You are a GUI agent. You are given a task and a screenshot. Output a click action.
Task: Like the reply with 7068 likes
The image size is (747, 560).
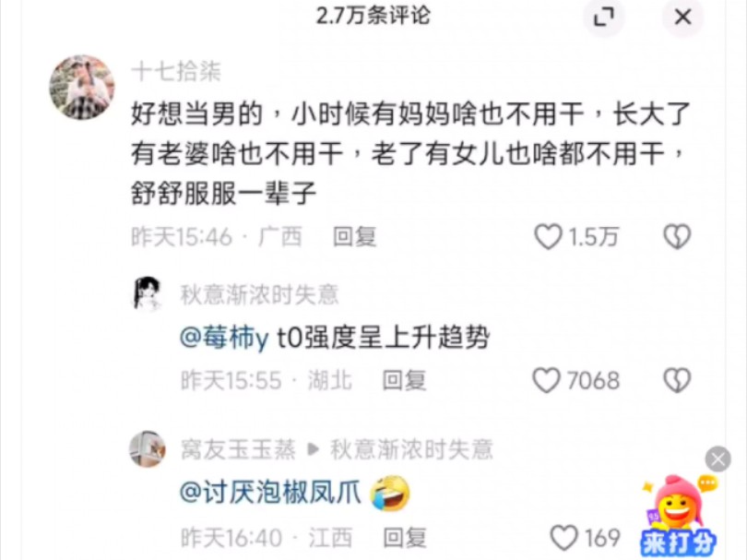tap(546, 380)
